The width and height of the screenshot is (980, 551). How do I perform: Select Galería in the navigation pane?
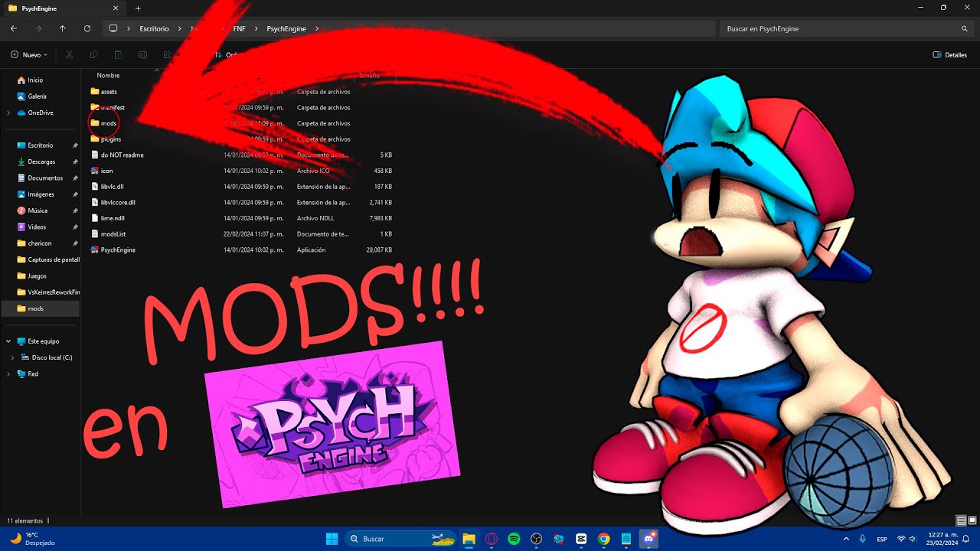[37, 96]
